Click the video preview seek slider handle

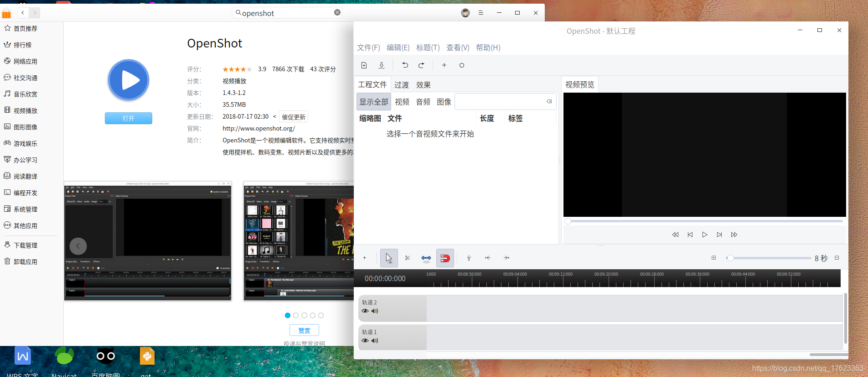[x=568, y=221]
